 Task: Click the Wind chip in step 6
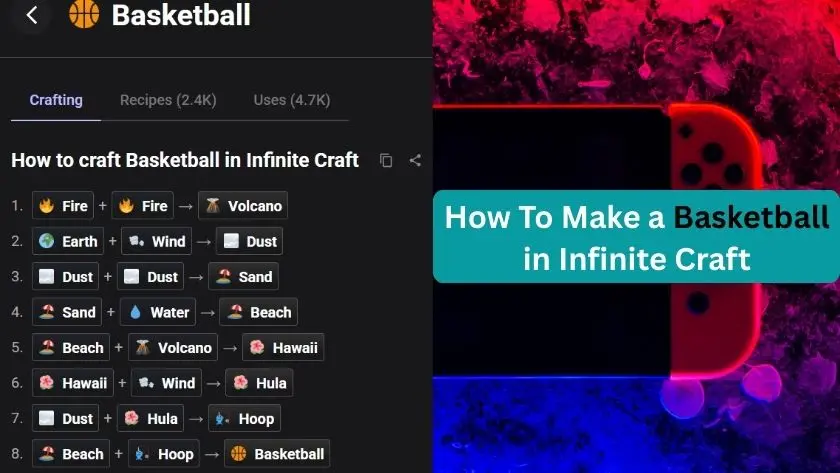pyautogui.click(x=167, y=382)
